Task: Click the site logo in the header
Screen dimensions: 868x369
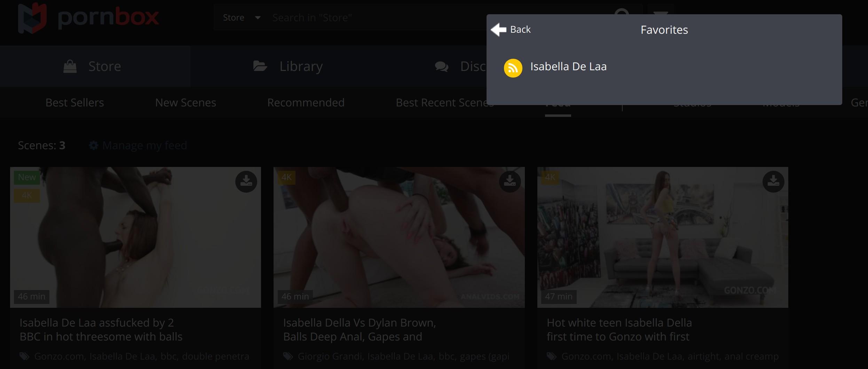Action: (88, 18)
